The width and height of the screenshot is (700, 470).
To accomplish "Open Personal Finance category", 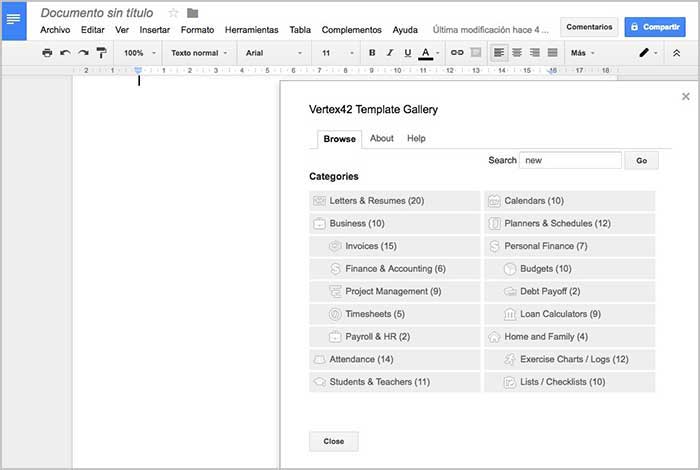I will point(570,246).
